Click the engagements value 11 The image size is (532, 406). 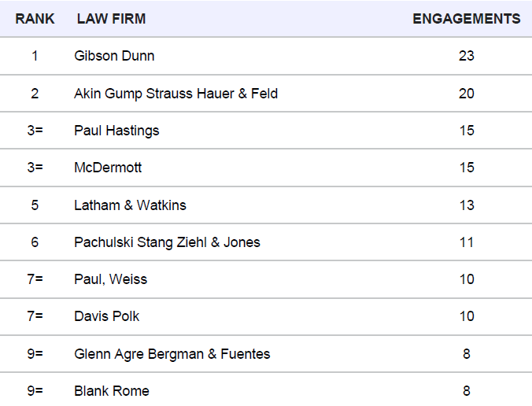click(x=467, y=242)
